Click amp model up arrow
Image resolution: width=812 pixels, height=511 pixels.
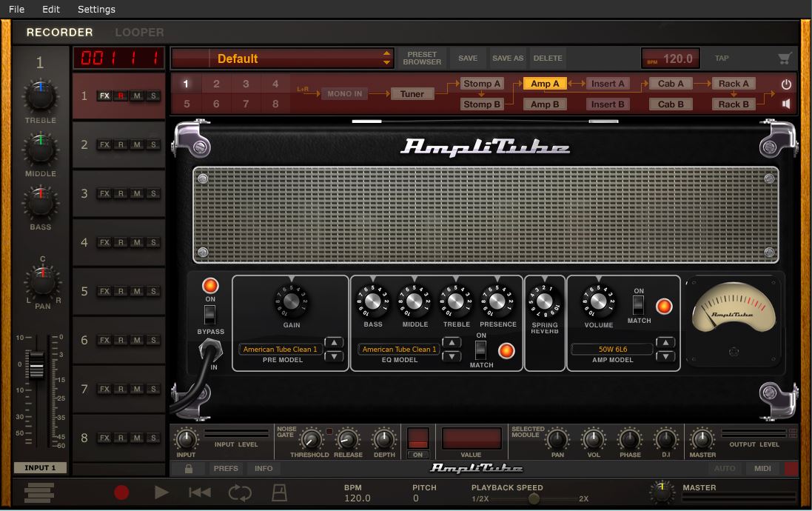[x=665, y=343]
